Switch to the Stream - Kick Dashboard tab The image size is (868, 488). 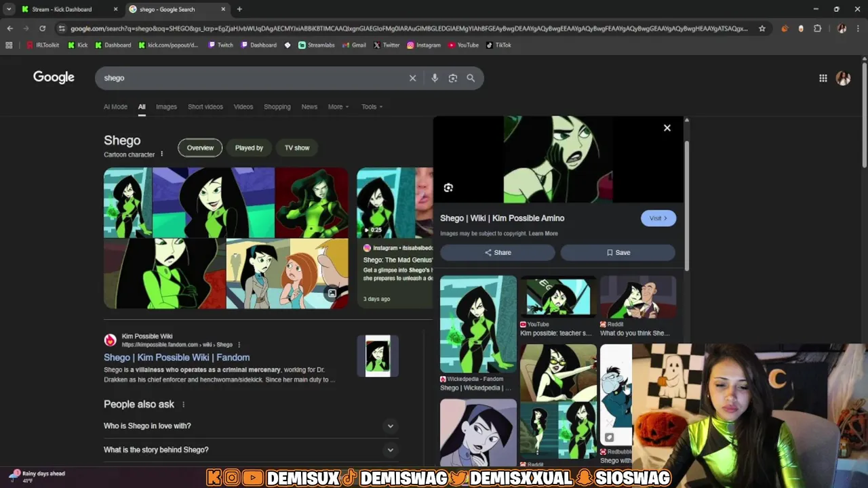point(62,9)
